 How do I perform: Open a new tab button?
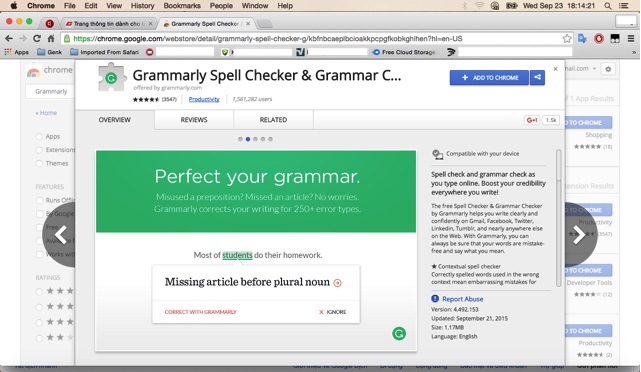[265, 24]
